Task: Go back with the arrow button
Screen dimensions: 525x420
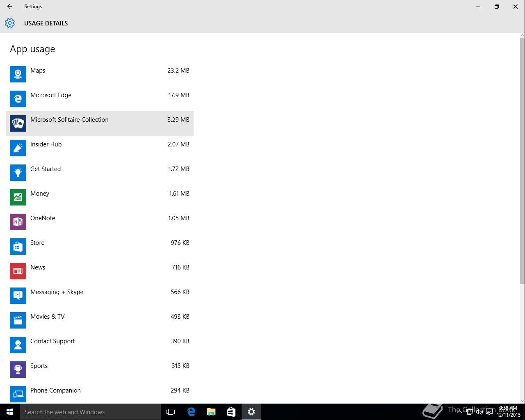Action: [10, 7]
